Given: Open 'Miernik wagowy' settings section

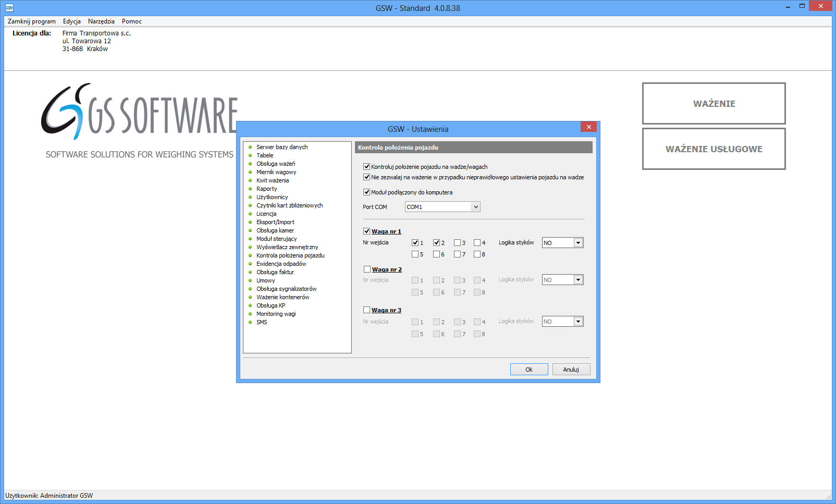Looking at the screenshot, I should (276, 172).
